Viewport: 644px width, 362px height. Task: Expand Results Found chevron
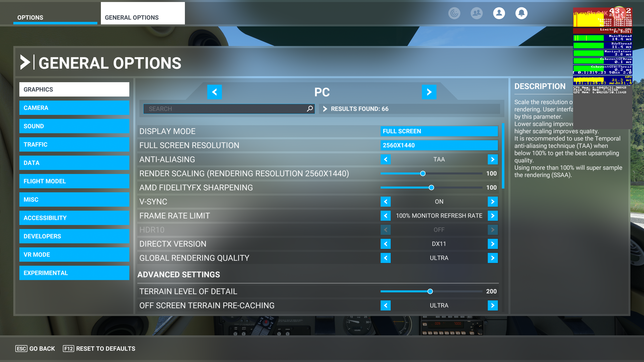click(x=325, y=109)
